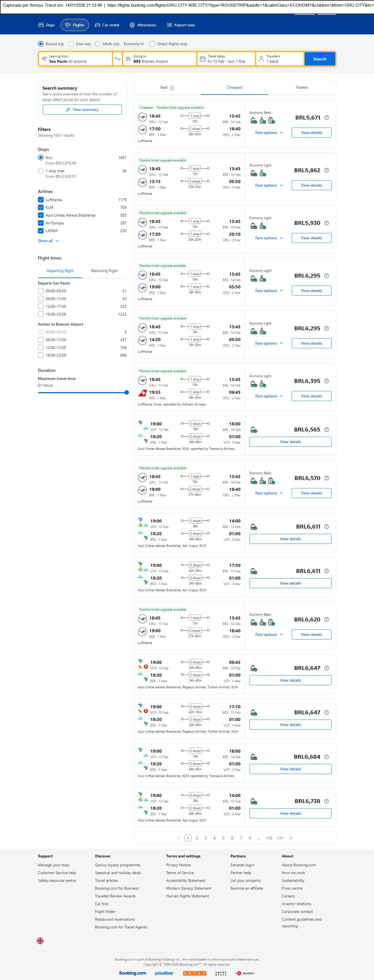
Task: Expand Fare options for the BRL5,862 flight
Action: tap(269, 185)
